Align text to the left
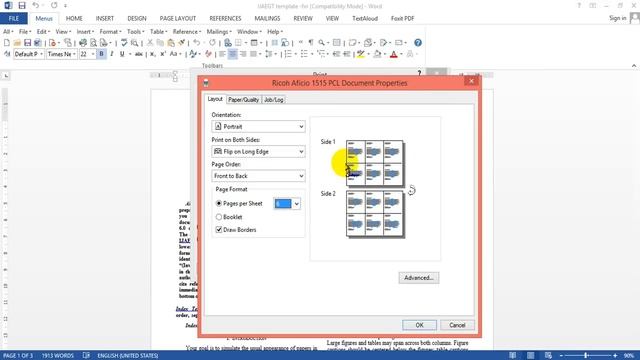The image size is (640, 360). coord(222,54)
